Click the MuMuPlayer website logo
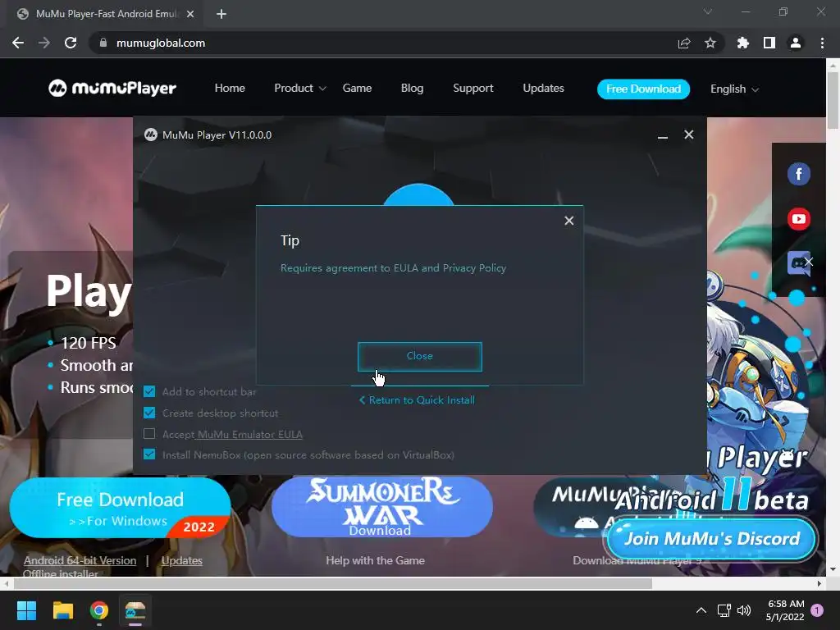This screenshot has width=840, height=630. tap(112, 88)
